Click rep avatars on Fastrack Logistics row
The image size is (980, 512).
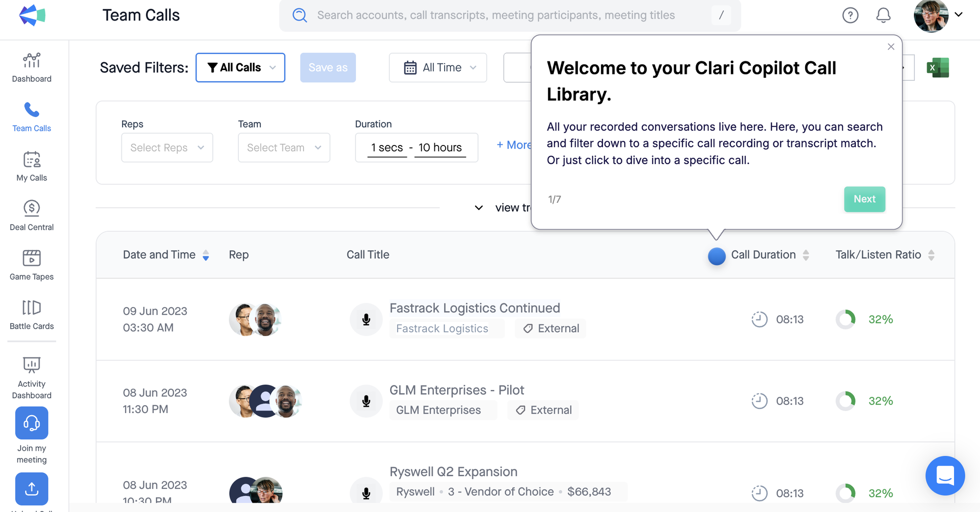coord(255,319)
